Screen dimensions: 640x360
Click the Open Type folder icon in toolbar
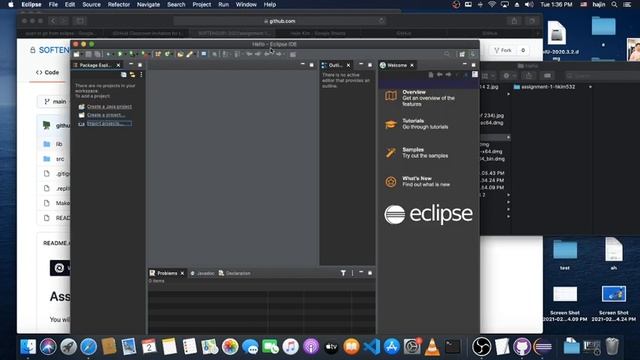[x=180, y=54]
